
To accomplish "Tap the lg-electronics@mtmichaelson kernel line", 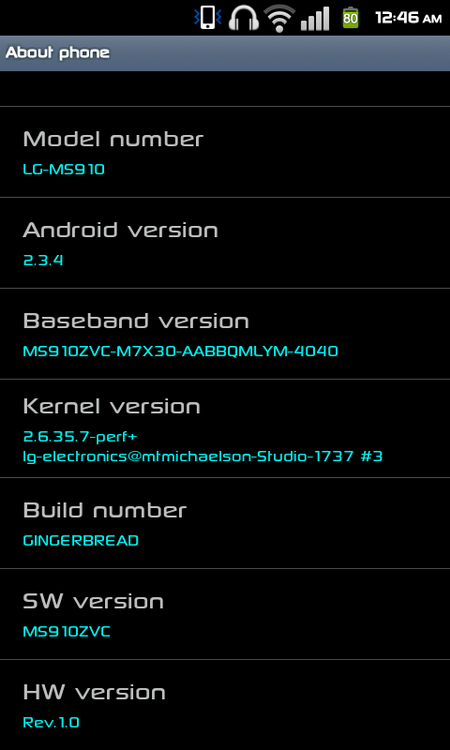I will (203, 457).
